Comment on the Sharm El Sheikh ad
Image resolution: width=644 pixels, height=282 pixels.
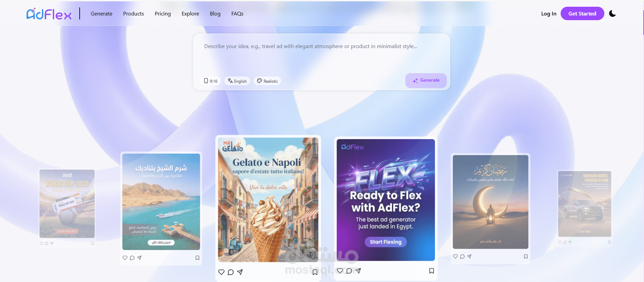click(x=132, y=258)
